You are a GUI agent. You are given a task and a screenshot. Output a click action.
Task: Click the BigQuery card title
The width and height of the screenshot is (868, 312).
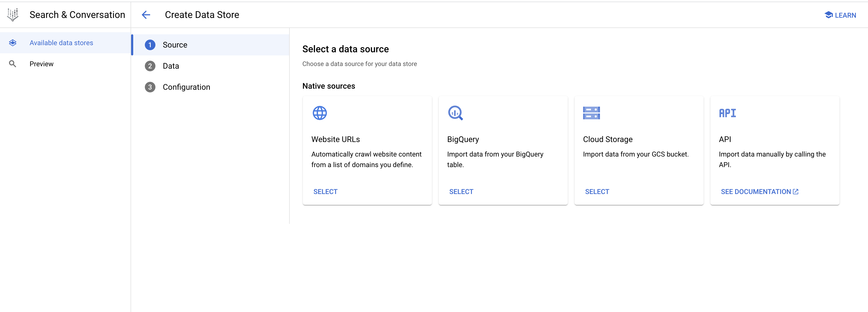(463, 139)
